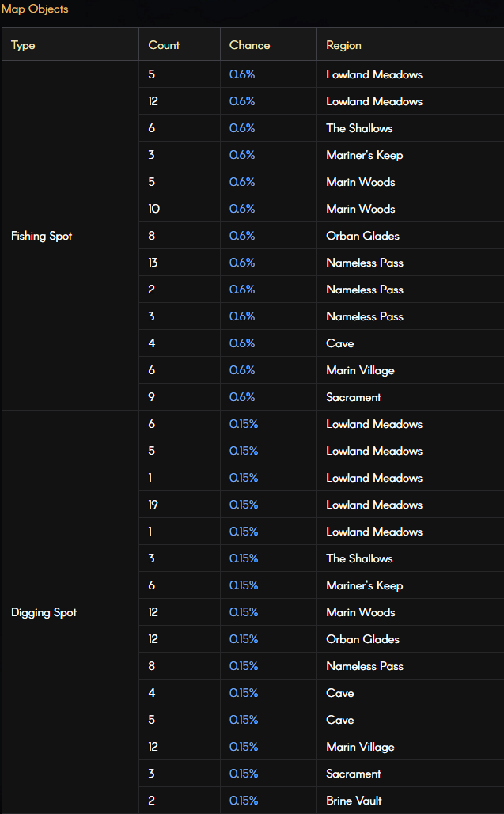This screenshot has width=504, height=814.
Task: Click the 0.15% link in Orban Glades row
Action: (244, 639)
